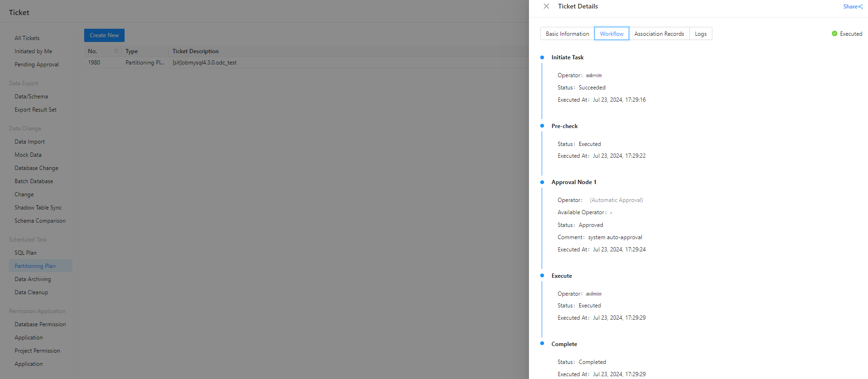Select Shadow Table Sync menu item
Image resolution: width=868 pixels, height=379 pixels.
pos(38,208)
